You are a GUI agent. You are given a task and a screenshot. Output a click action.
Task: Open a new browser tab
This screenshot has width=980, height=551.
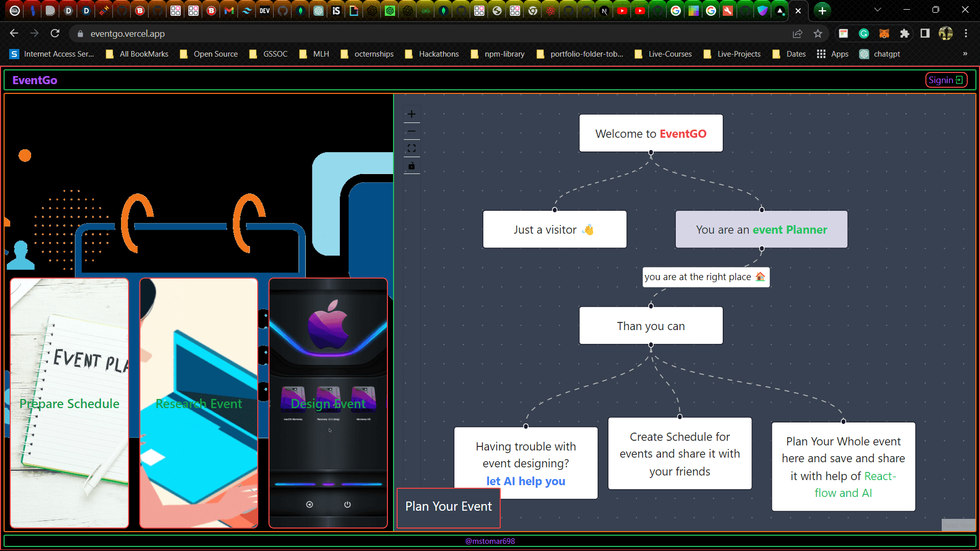[822, 11]
